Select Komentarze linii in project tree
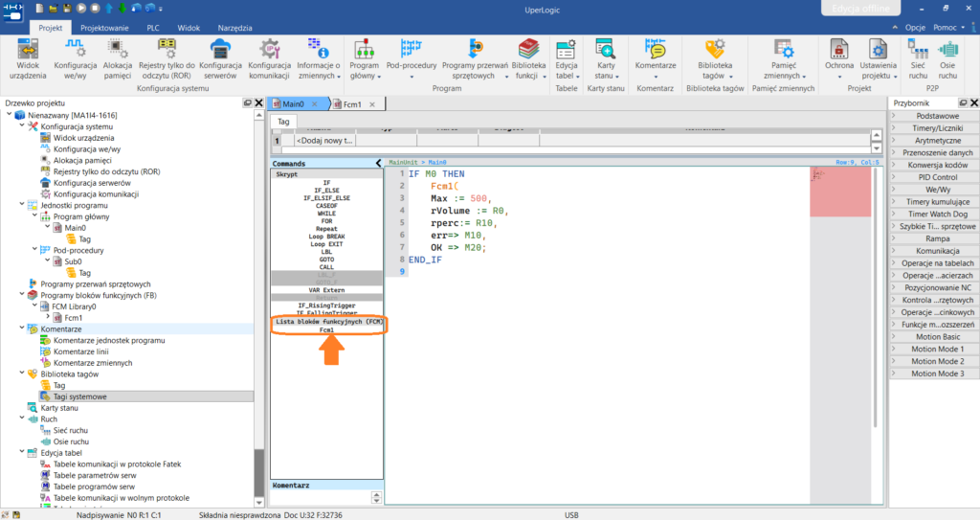This screenshot has height=520, width=980. click(80, 351)
